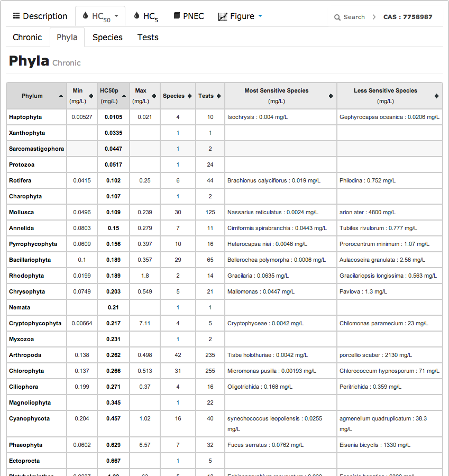Click the CAS : 7758987 link
The height and width of the screenshot is (476, 449).
[x=408, y=17]
